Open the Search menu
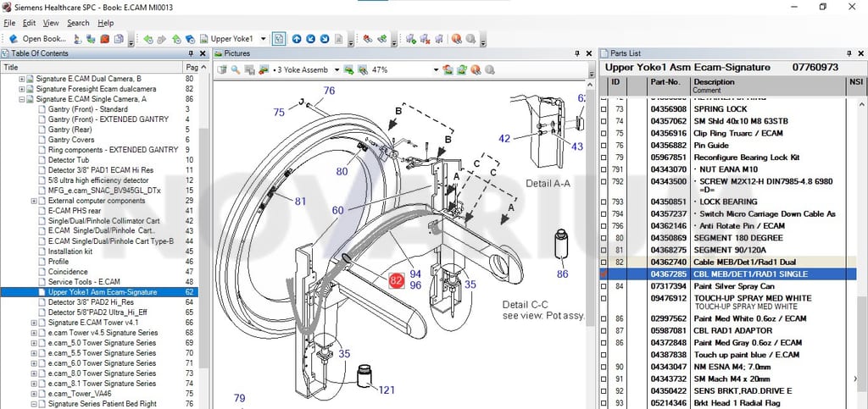 (x=78, y=23)
